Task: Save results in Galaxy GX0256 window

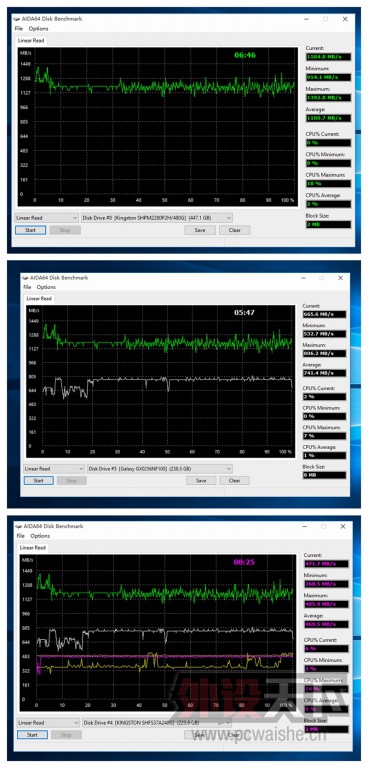Action: 201,480
